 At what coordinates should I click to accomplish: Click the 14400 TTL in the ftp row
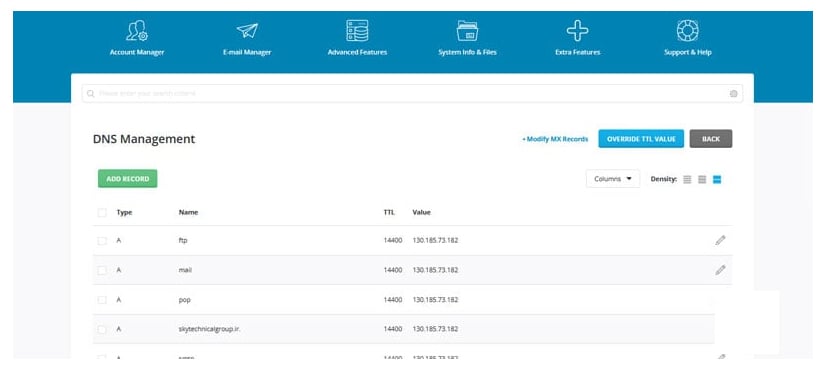click(x=393, y=241)
